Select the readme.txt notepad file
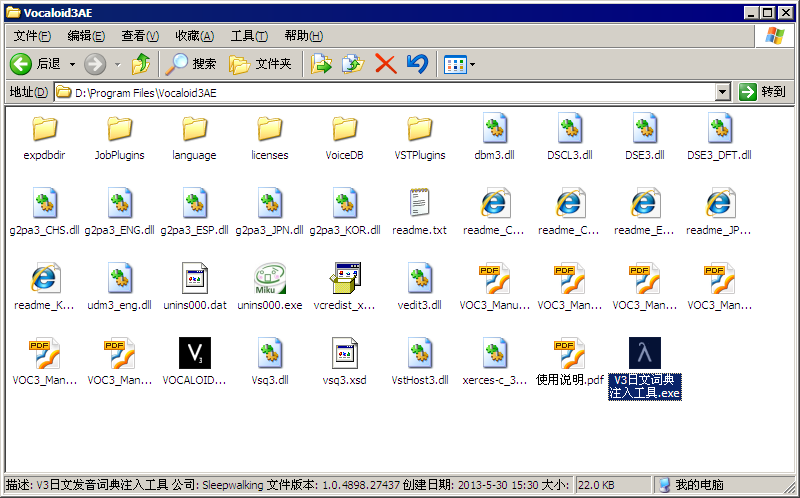 coord(419,212)
